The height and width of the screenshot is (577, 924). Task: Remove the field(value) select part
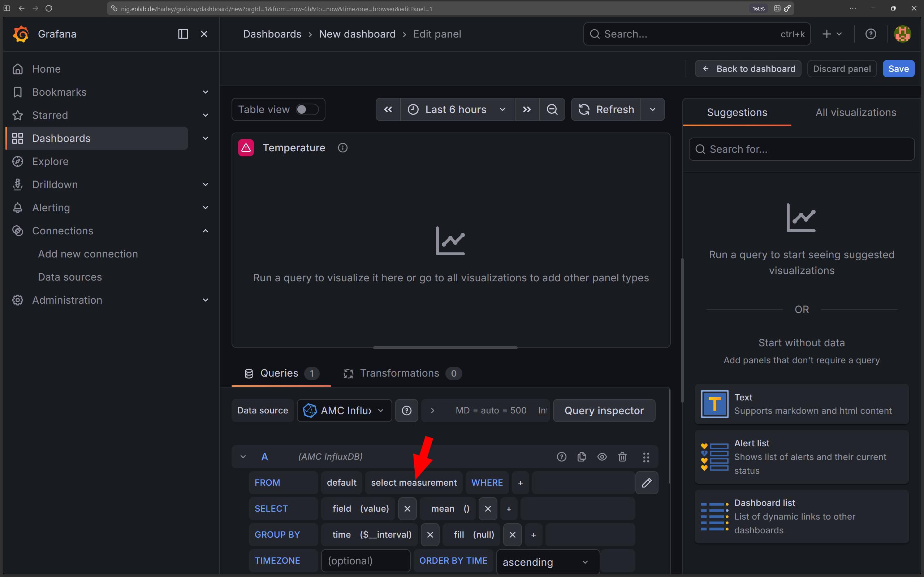pos(407,509)
